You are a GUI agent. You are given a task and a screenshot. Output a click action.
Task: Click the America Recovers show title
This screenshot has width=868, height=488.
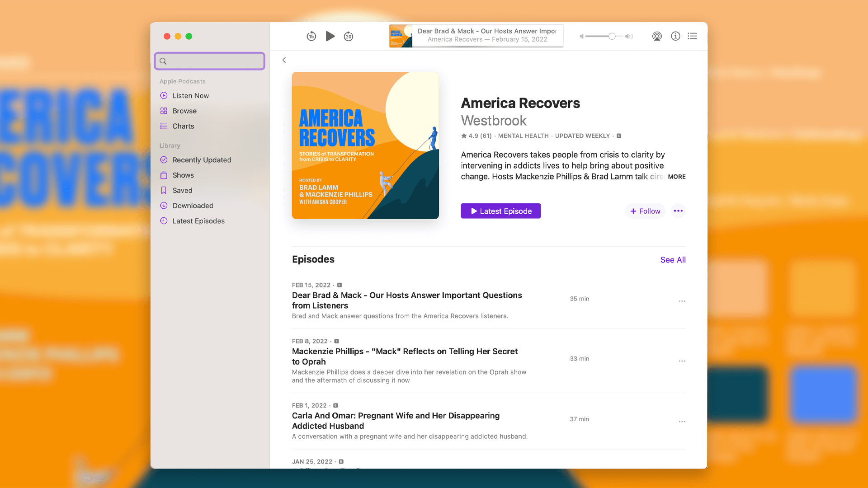(520, 103)
